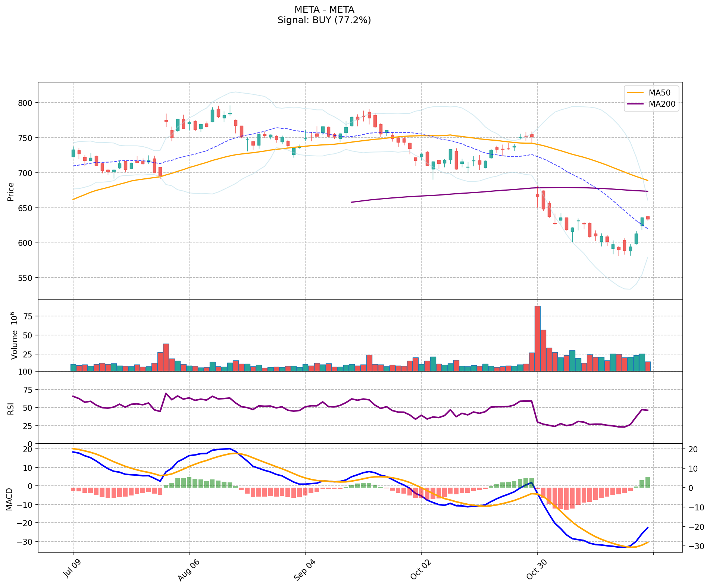
Task: Select the purple MA200 legend line swatch
Action: click(x=635, y=104)
